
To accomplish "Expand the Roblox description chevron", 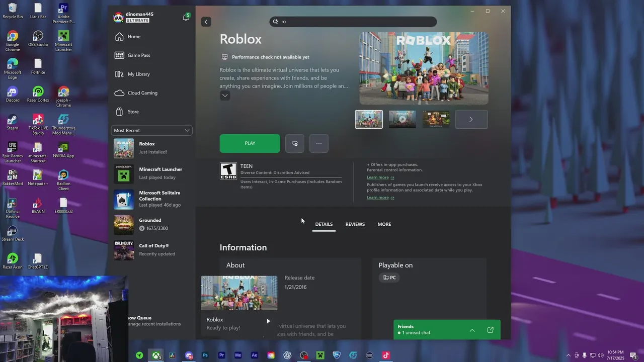I will (225, 96).
